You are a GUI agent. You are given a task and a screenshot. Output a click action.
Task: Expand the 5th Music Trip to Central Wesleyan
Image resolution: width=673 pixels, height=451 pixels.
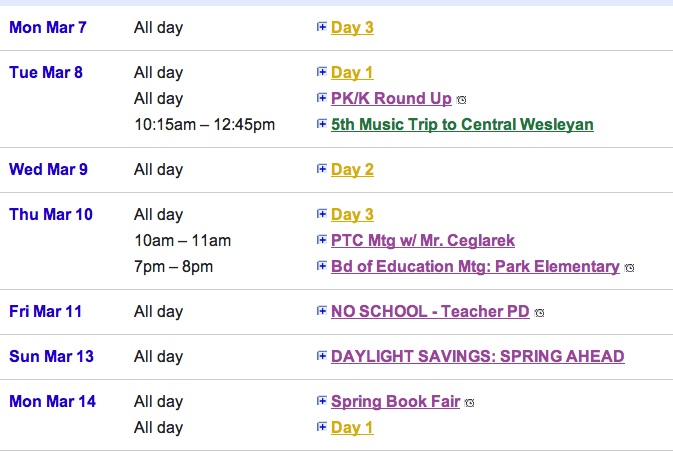[x=321, y=124]
